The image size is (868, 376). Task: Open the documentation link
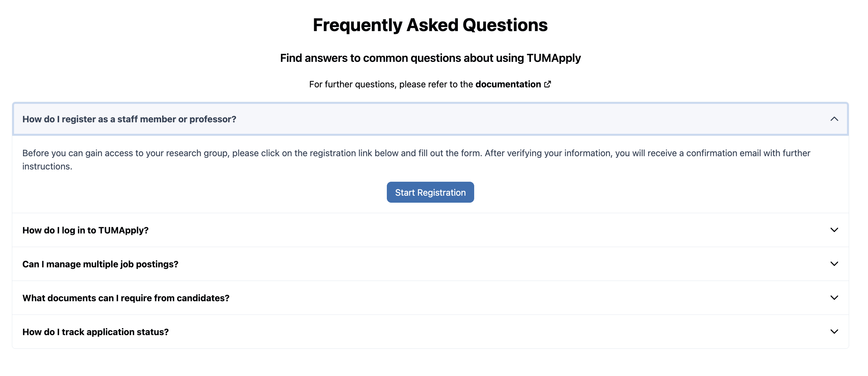click(x=508, y=84)
